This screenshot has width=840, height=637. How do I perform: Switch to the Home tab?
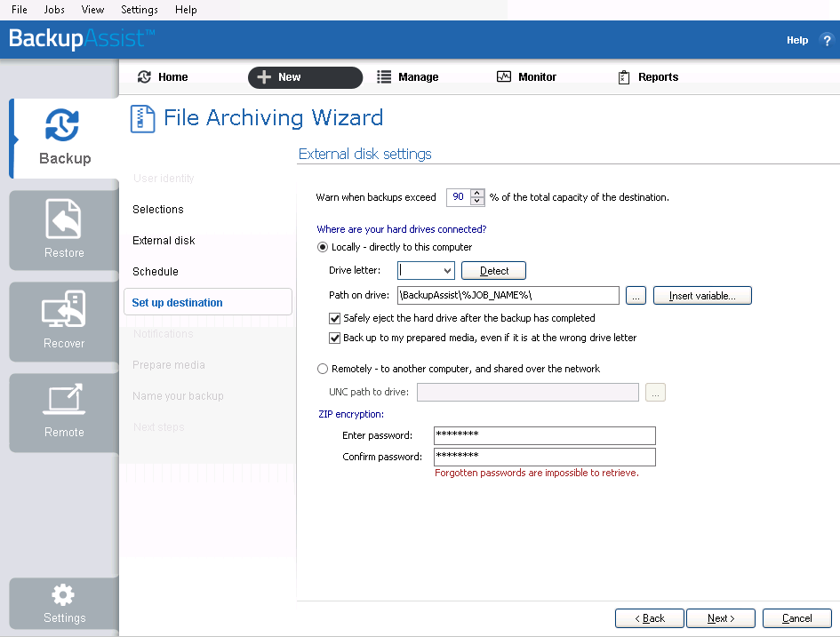163,77
